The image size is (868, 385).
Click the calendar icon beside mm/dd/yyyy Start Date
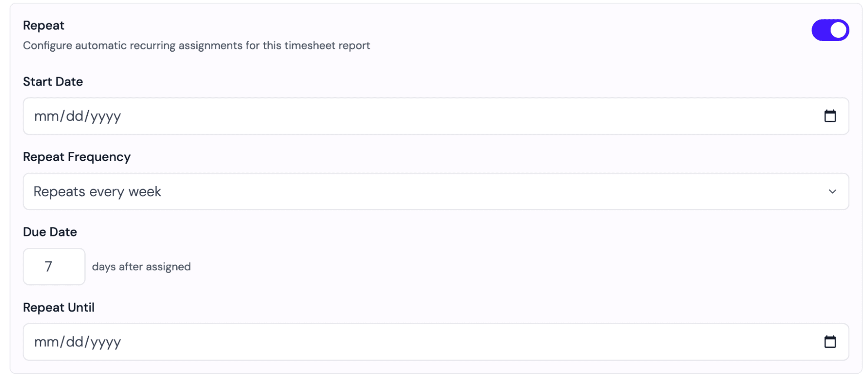coord(831,116)
